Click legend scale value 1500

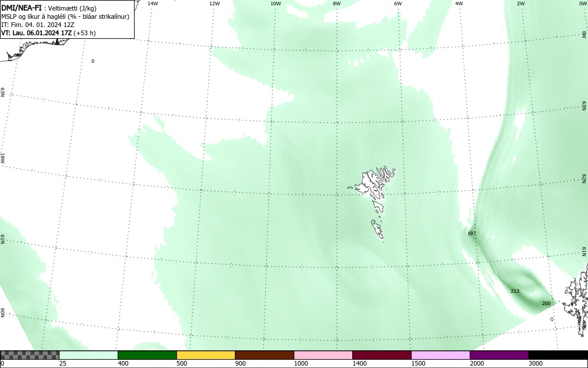pos(418,363)
